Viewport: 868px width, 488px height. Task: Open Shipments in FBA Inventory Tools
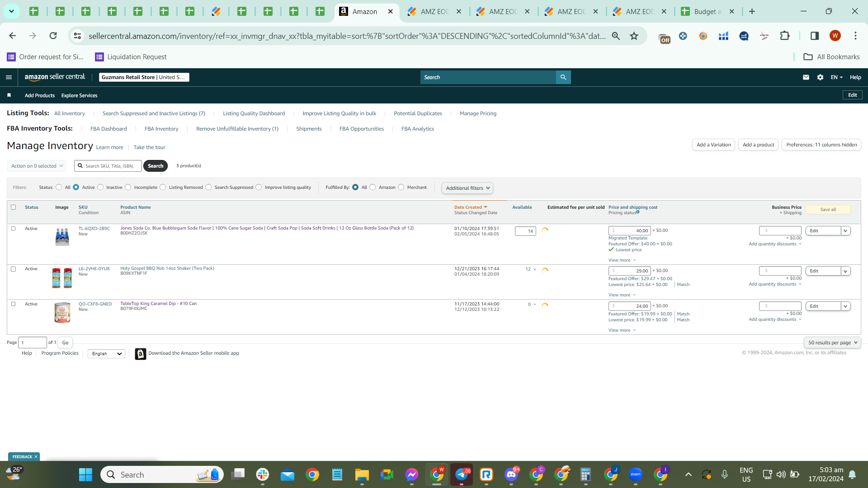click(309, 129)
